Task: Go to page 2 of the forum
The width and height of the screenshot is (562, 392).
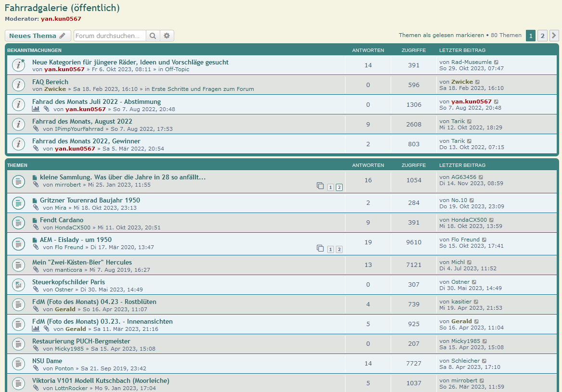Action: coord(542,36)
